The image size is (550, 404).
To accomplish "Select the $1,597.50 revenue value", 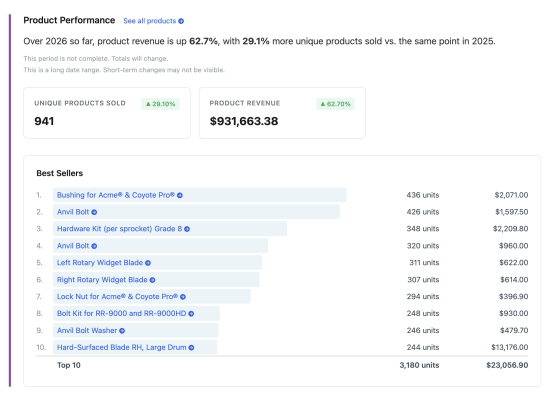I will 511,212.
